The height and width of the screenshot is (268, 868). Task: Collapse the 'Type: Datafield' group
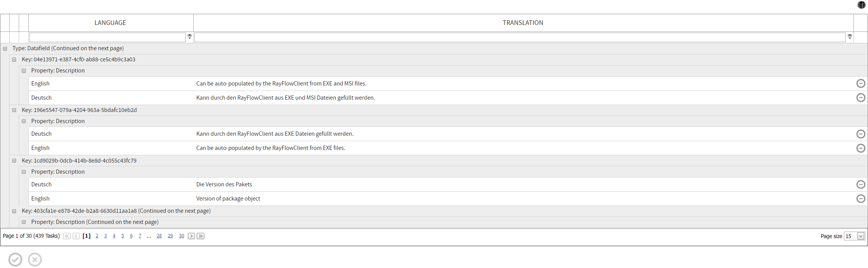tap(4, 48)
